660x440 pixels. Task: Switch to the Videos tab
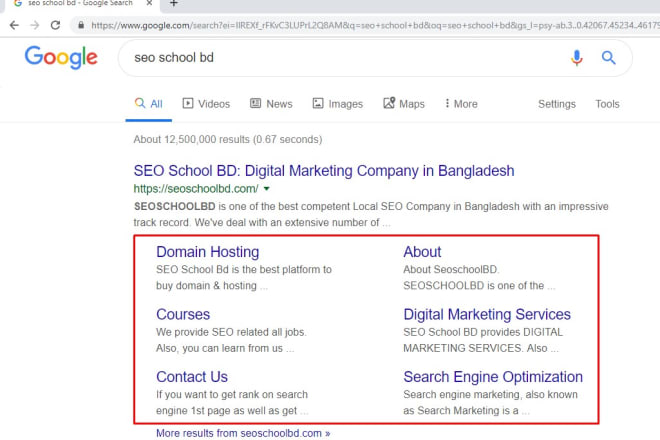[x=206, y=104]
